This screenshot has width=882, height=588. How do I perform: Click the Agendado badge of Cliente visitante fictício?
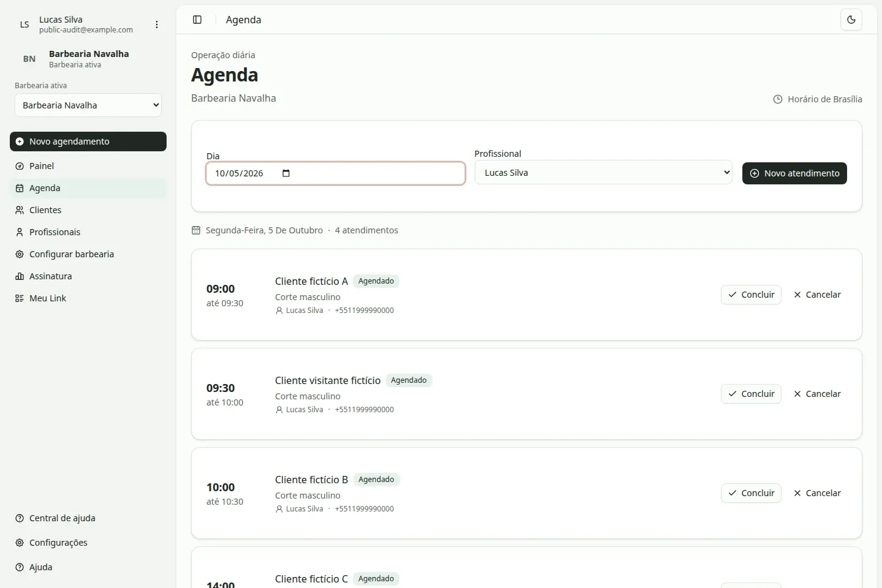tap(409, 380)
